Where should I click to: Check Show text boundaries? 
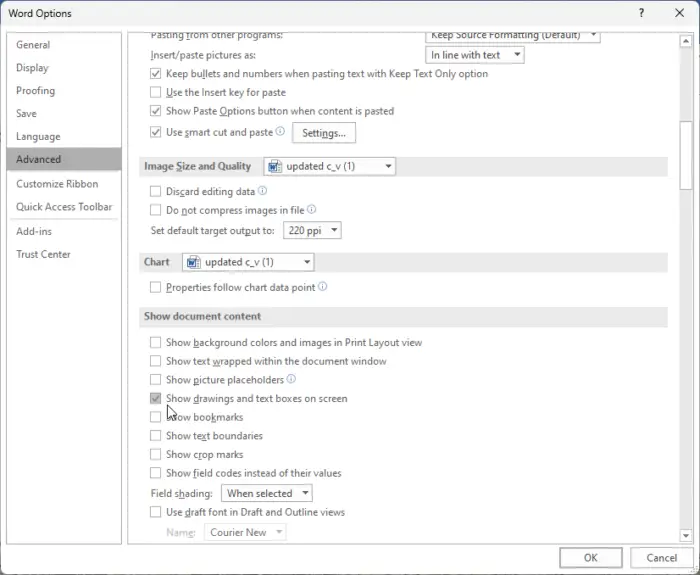155,435
